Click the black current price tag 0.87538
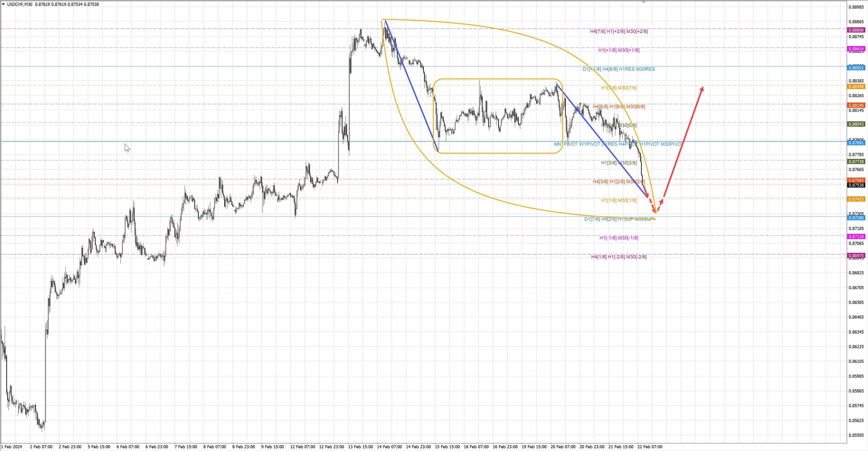The width and height of the screenshot is (868, 451). (x=856, y=185)
